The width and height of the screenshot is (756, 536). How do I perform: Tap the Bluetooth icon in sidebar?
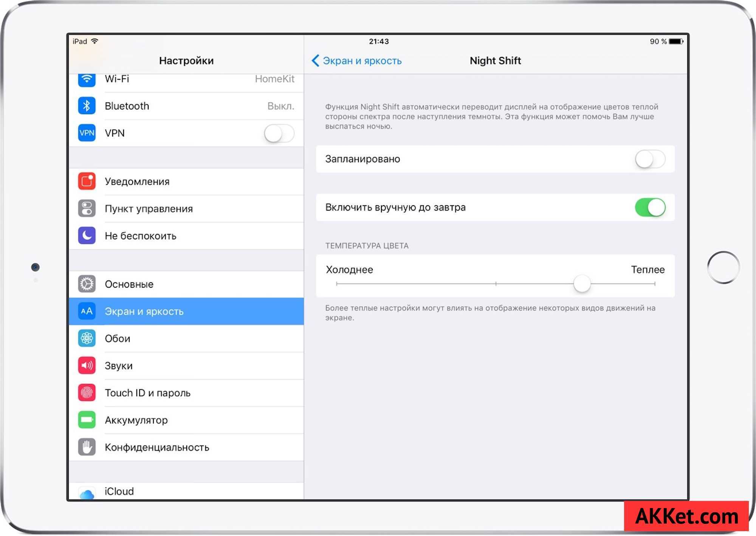87,106
